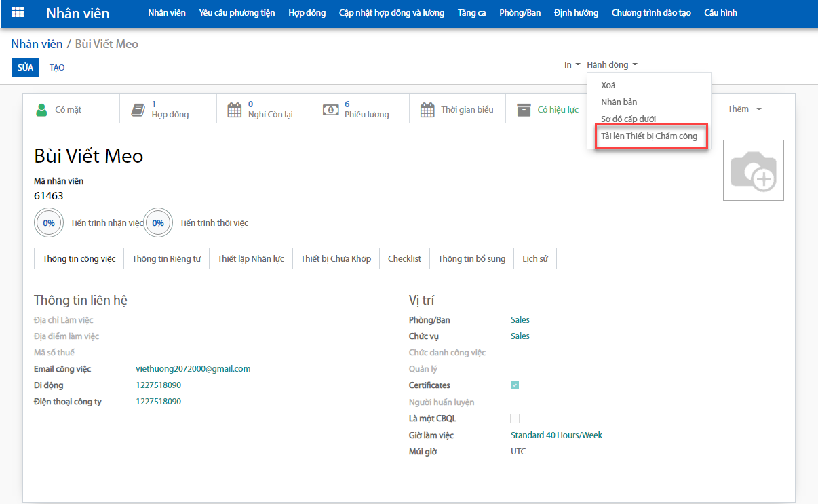The width and height of the screenshot is (818, 504).
Task: Open the Tăng ca menu
Action: click(x=471, y=13)
